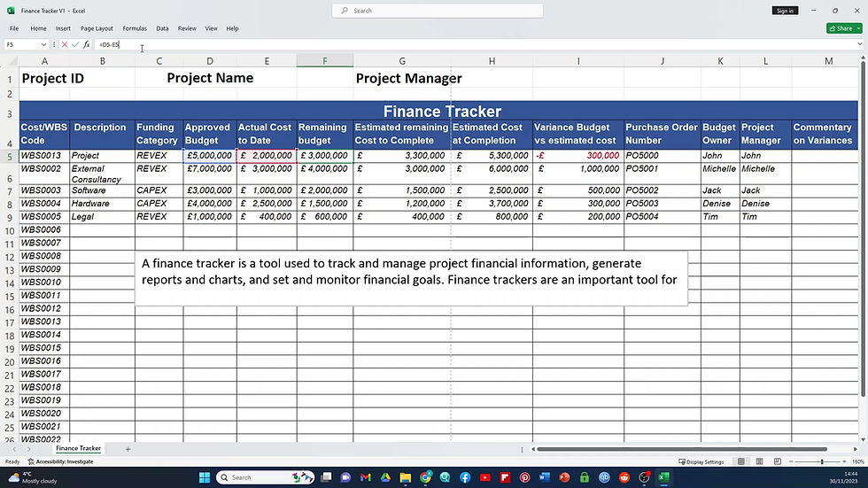Add a new sheet with plus icon
Image resolution: width=868 pixels, height=488 pixels.
128,449
